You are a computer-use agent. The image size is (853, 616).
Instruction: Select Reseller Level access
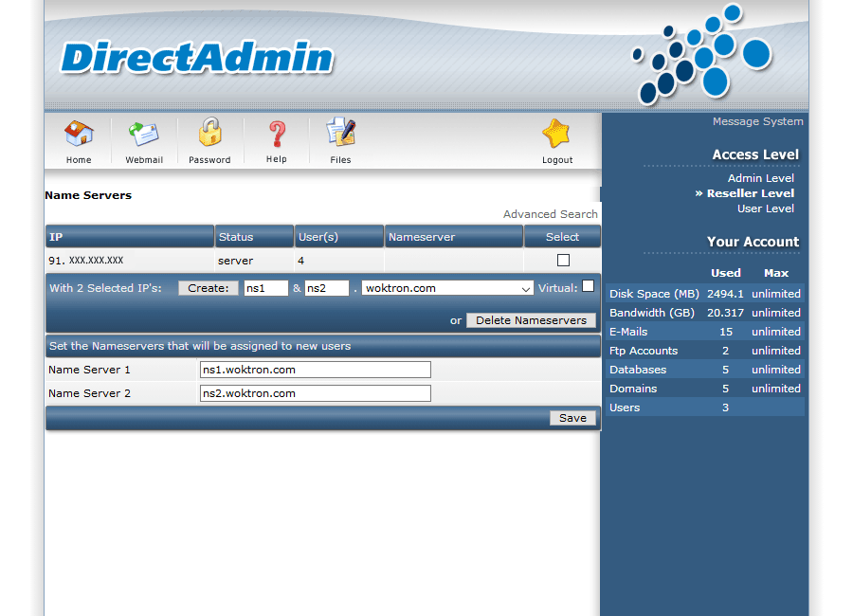751,193
